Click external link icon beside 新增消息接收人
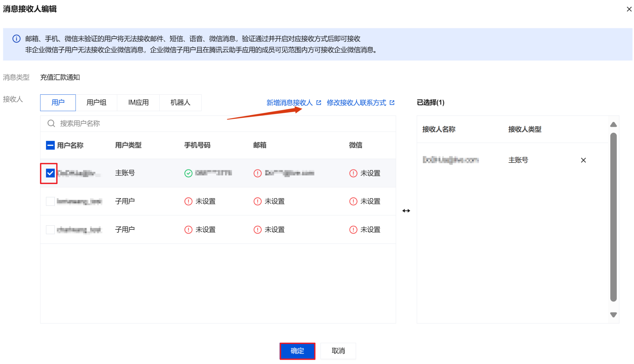The height and width of the screenshot is (364, 634). coord(319,103)
